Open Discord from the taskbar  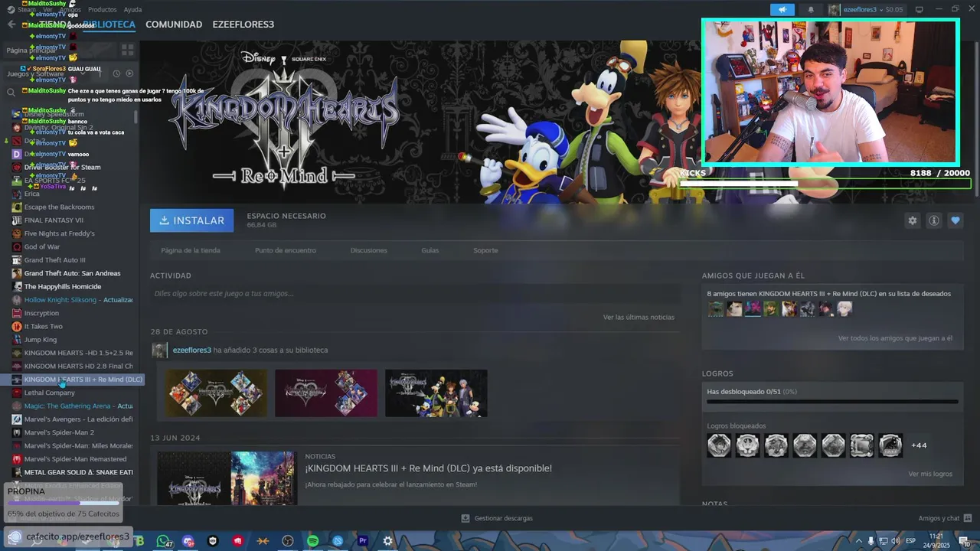coord(188,541)
